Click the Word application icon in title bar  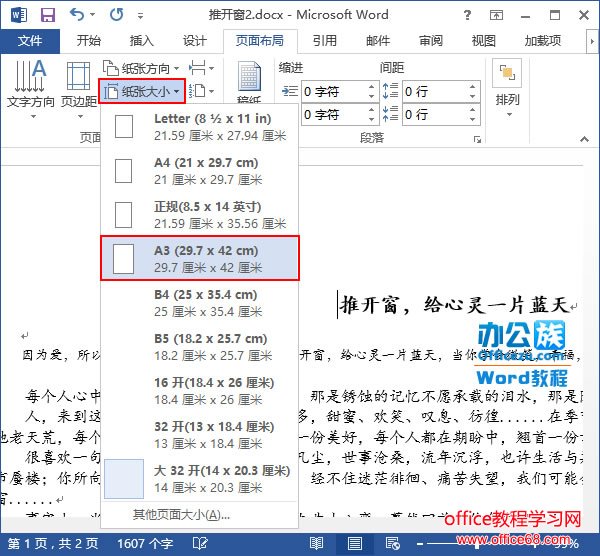[18, 15]
